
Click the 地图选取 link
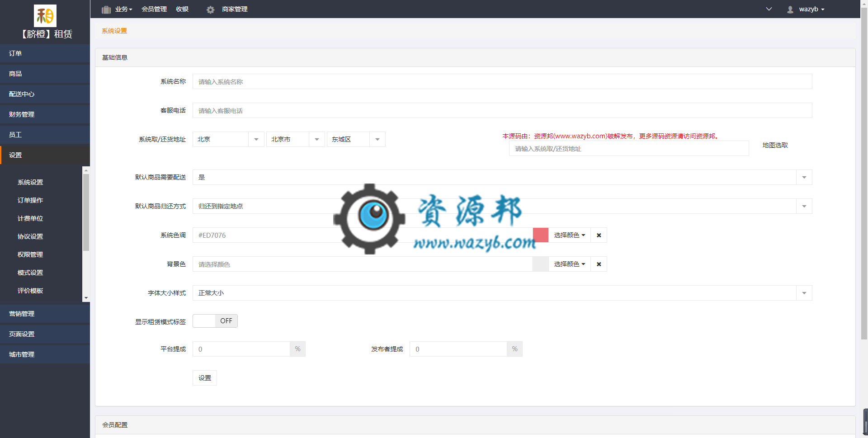point(775,145)
